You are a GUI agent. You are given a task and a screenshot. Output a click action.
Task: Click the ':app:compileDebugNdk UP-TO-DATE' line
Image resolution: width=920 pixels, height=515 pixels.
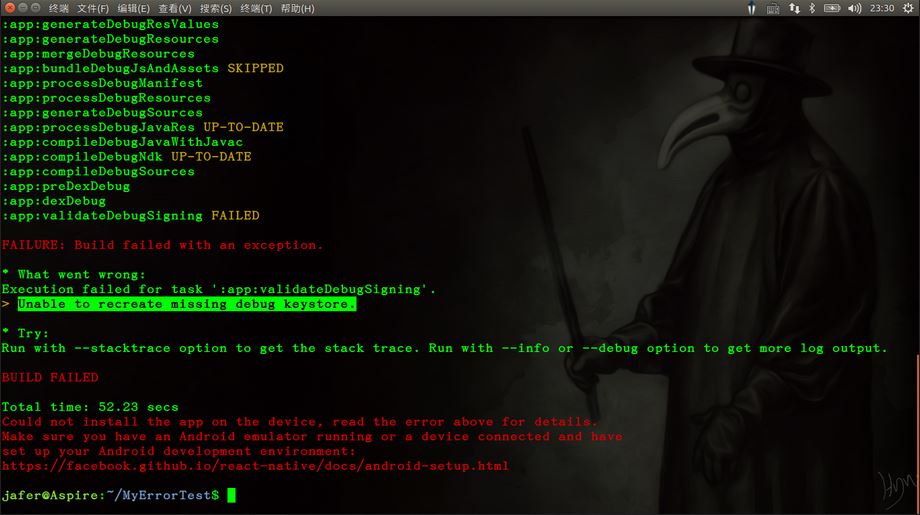(x=126, y=157)
